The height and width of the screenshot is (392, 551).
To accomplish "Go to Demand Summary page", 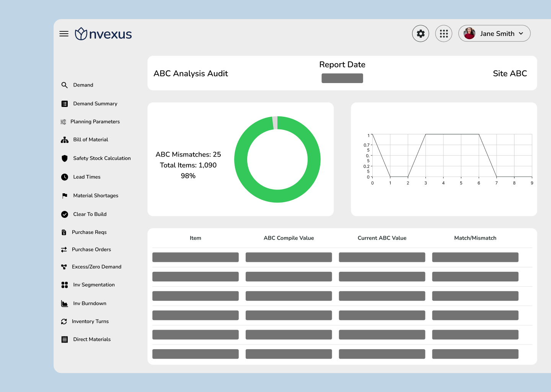I will pyautogui.click(x=95, y=104).
